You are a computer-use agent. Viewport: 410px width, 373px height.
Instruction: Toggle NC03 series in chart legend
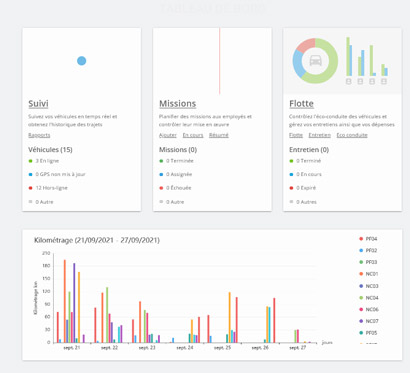pos(369,286)
